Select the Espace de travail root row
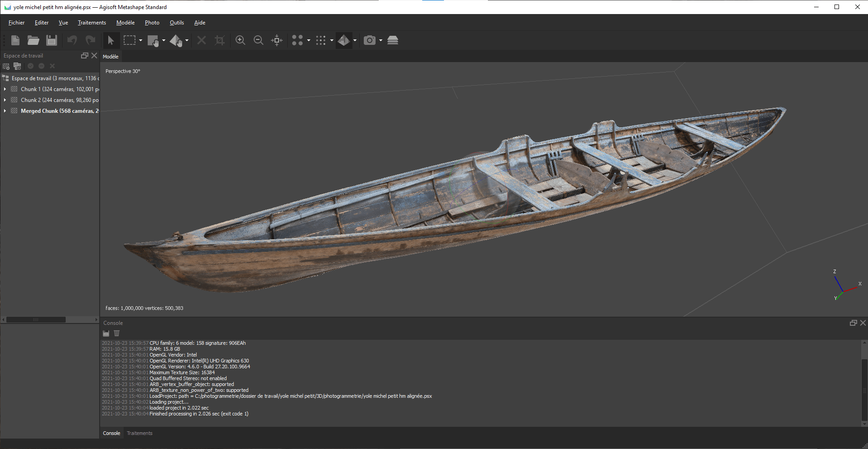 pos(50,78)
